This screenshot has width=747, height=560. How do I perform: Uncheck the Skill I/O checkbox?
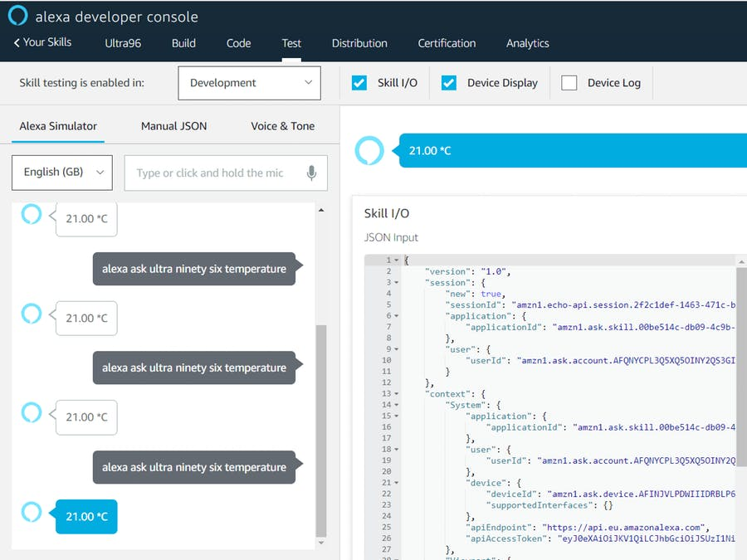pos(359,83)
